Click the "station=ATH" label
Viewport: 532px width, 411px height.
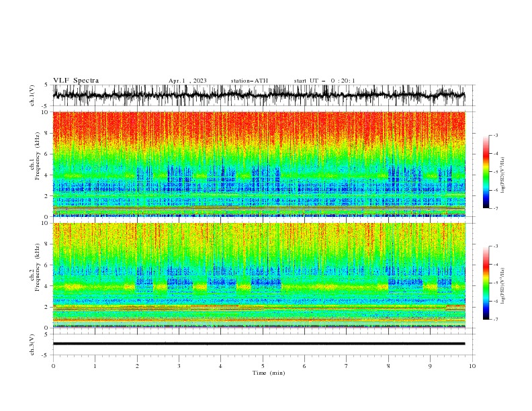click(249, 81)
